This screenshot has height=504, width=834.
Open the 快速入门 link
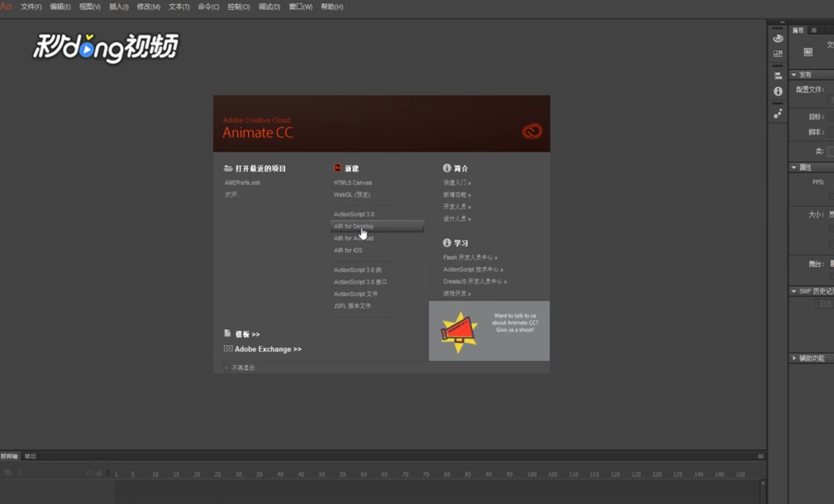pyautogui.click(x=457, y=183)
